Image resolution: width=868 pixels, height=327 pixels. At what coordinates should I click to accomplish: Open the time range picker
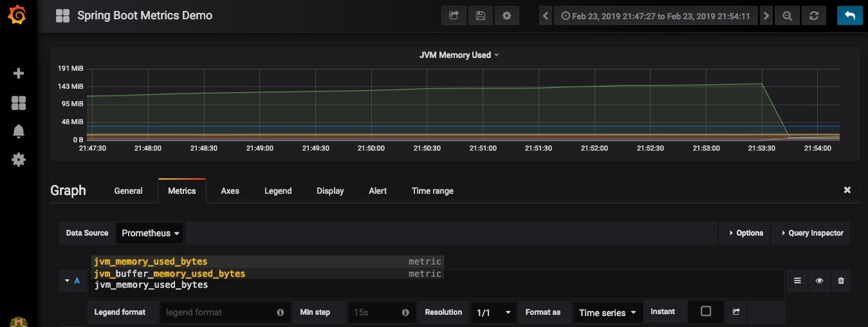(x=656, y=16)
